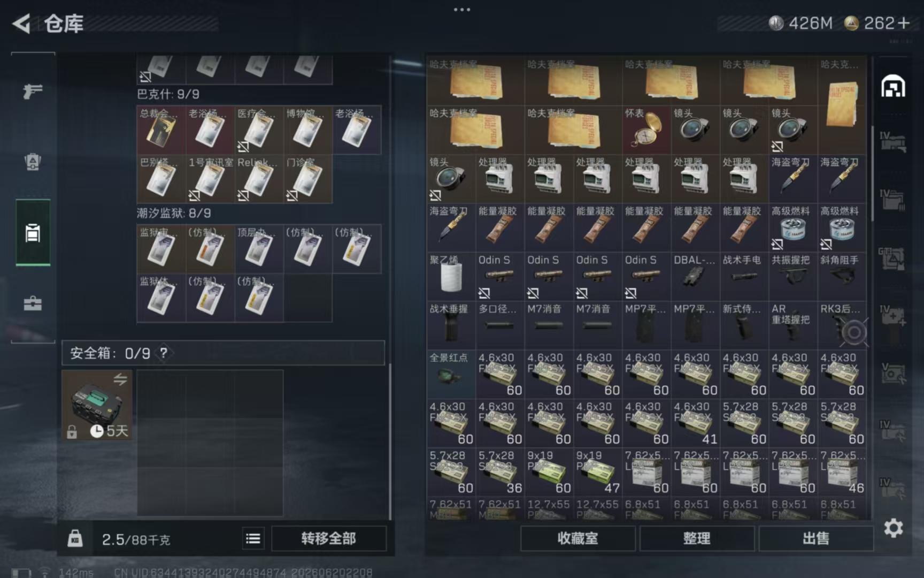Select the 7.62x5 ammo stack of 46
The image size is (924, 578).
pos(842,473)
